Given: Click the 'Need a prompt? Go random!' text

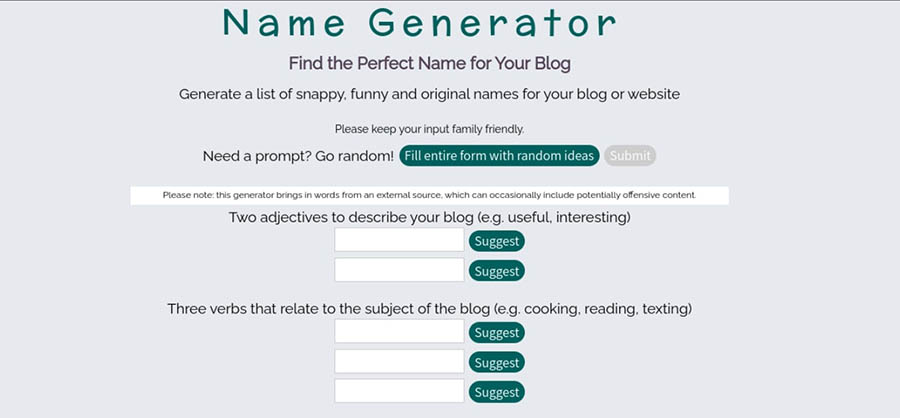Looking at the screenshot, I should click(298, 156).
